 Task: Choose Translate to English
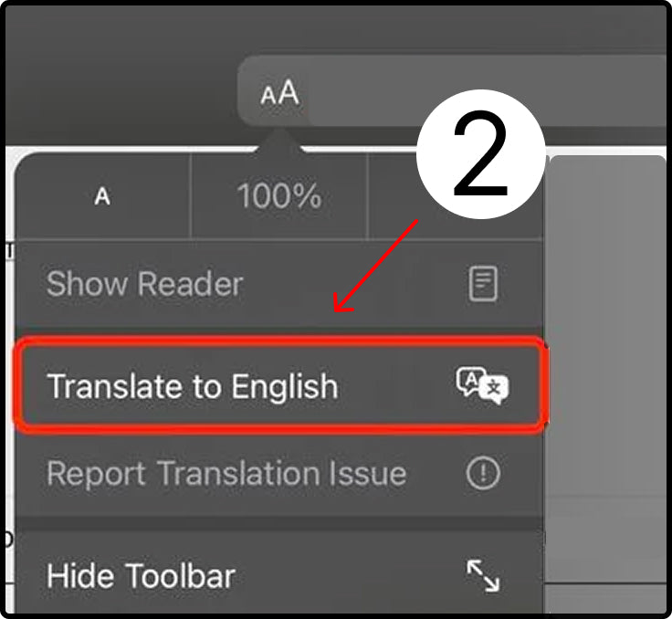click(193, 386)
